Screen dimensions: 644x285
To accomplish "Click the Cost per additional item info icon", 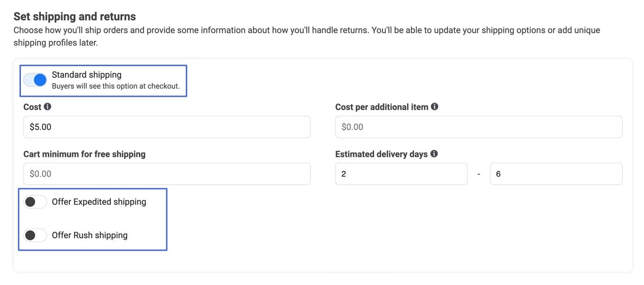I will tap(435, 106).
